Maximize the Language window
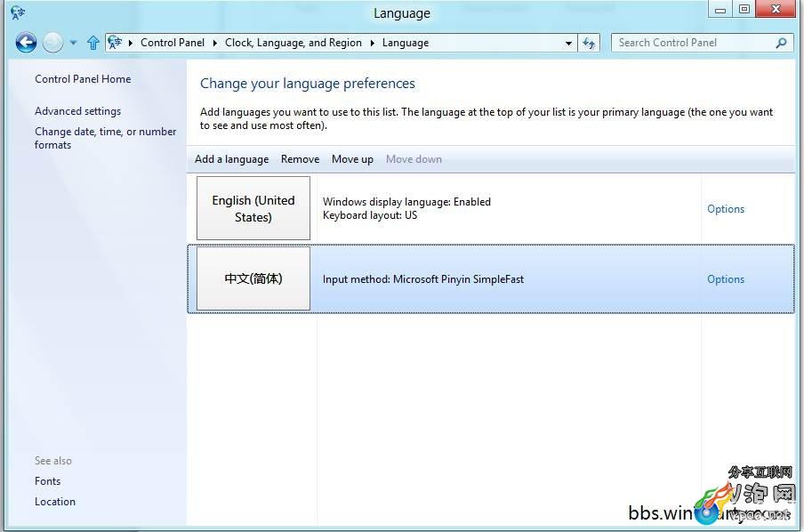This screenshot has height=532, width=804. pyautogui.click(x=744, y=9)
